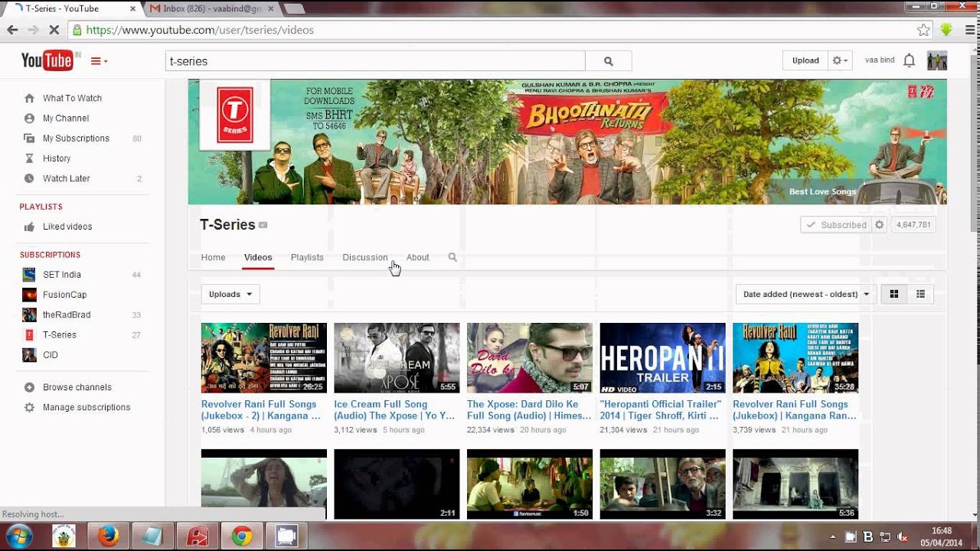Open the Windows Start button
Image resolution: width=980 pixels, height=551 pixels.
(x=18, y=535)
